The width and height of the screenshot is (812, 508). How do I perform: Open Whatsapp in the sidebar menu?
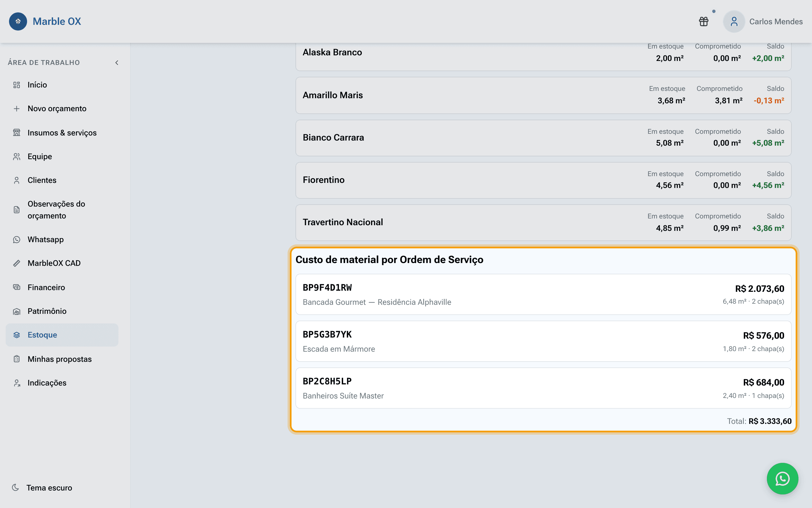coord(62,240)
